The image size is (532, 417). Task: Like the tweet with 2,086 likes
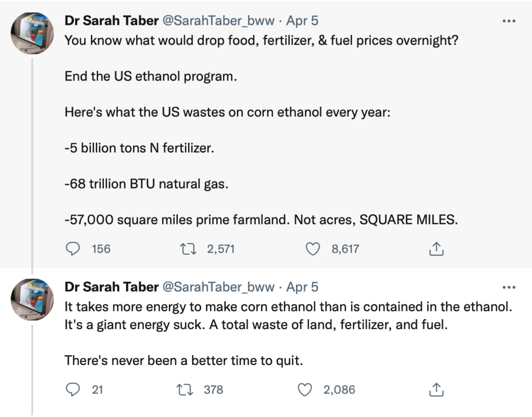pos(307,389)
